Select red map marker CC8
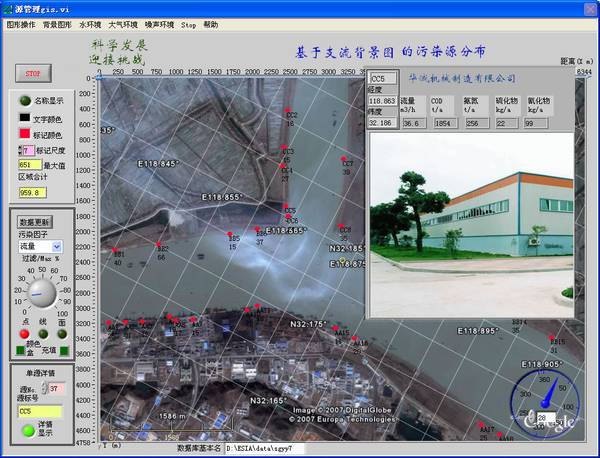The width and height of the screenshot is (600, 458). [341, 226]
